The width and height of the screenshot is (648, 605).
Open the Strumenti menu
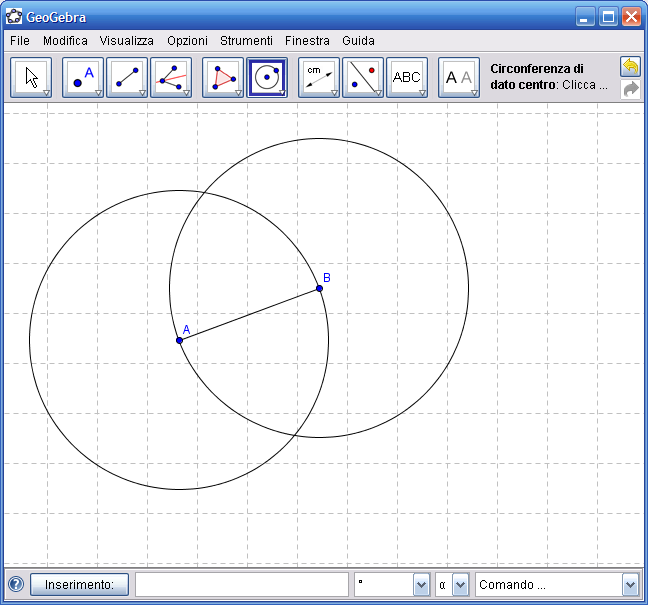[x=246, y=40]
